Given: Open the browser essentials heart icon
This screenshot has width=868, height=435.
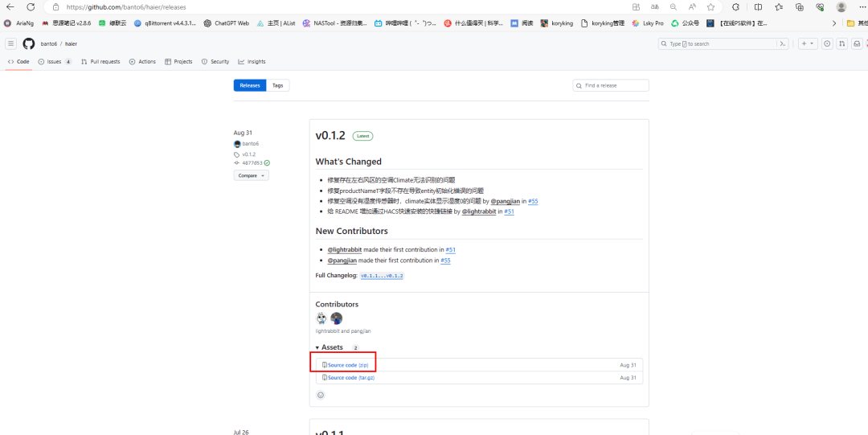Looking at the screenshot, I should point(821,7).
